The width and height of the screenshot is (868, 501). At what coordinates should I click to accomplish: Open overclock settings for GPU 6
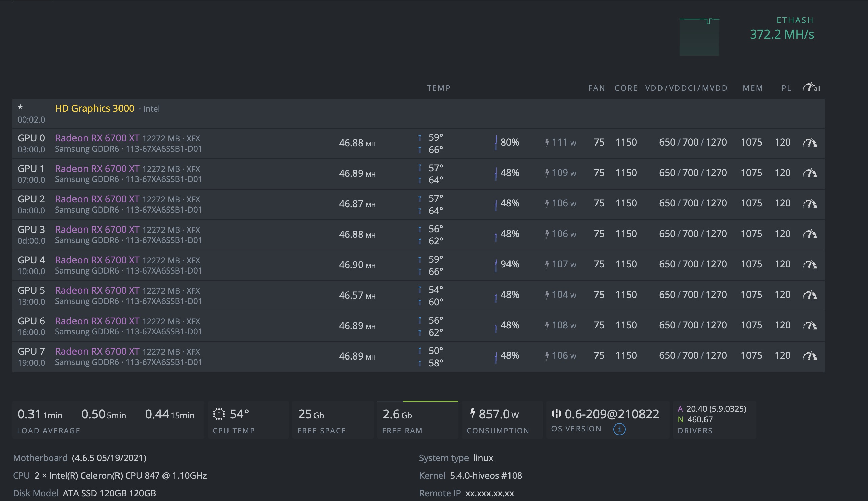[x=809, y=325]
